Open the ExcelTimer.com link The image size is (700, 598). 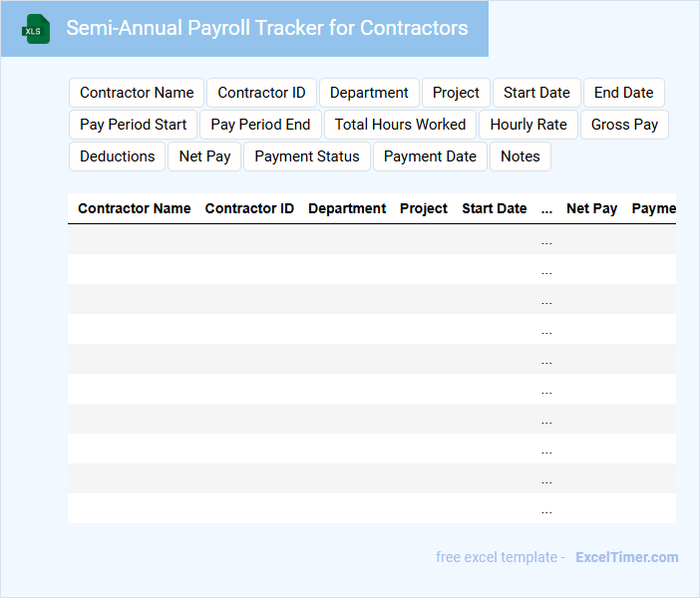point(626,557)
